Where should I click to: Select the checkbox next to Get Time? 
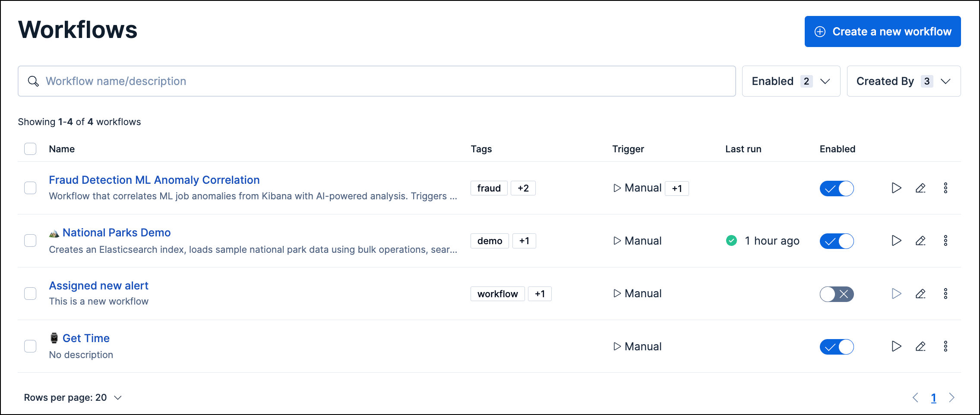point(30,346)
